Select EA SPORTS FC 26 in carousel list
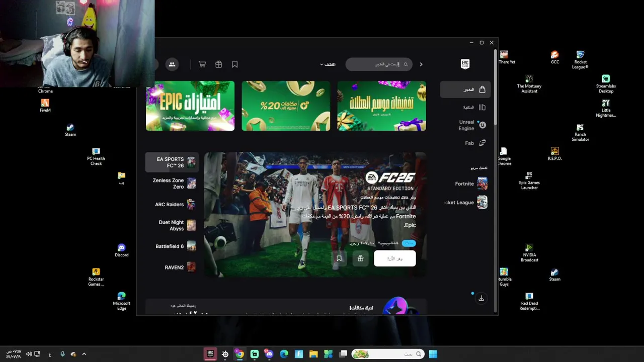 point(172,162)
